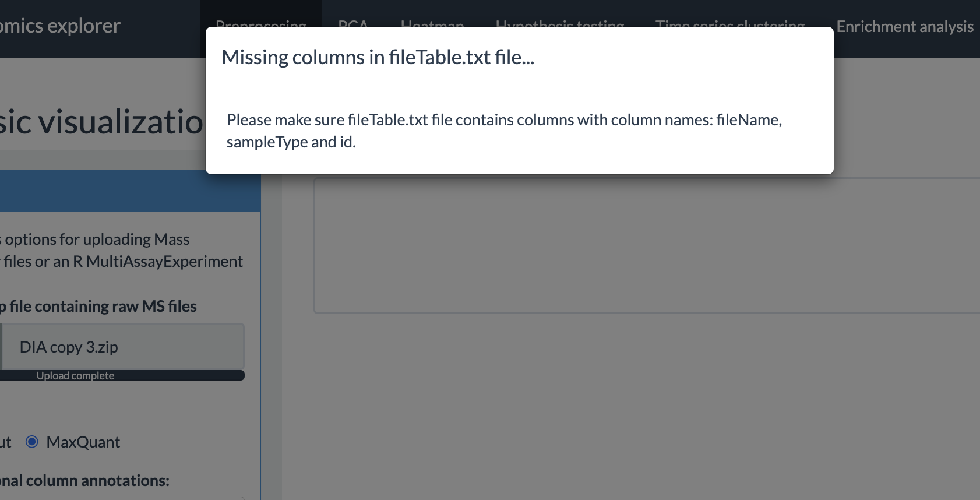Screen dimensions: 980x500
Task: Go to the PCA tab
Action: click(353, 24)
